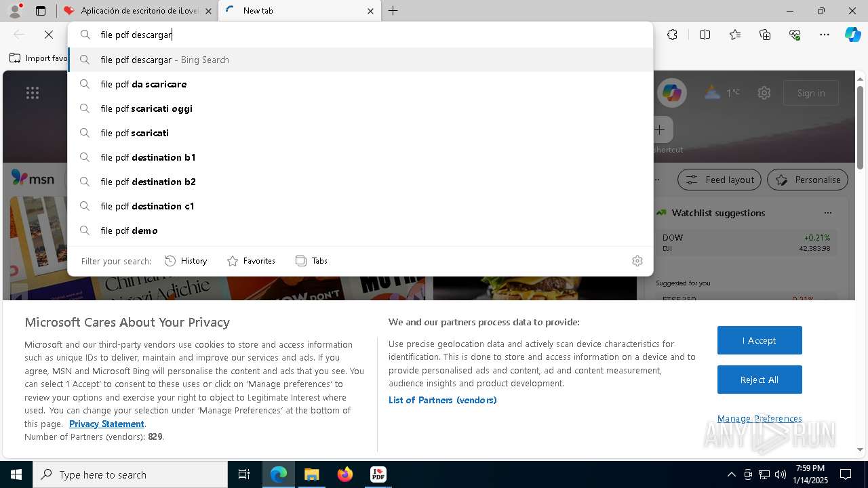
Task: Open the Copilot sidebar icon
Action: [852, 35]
